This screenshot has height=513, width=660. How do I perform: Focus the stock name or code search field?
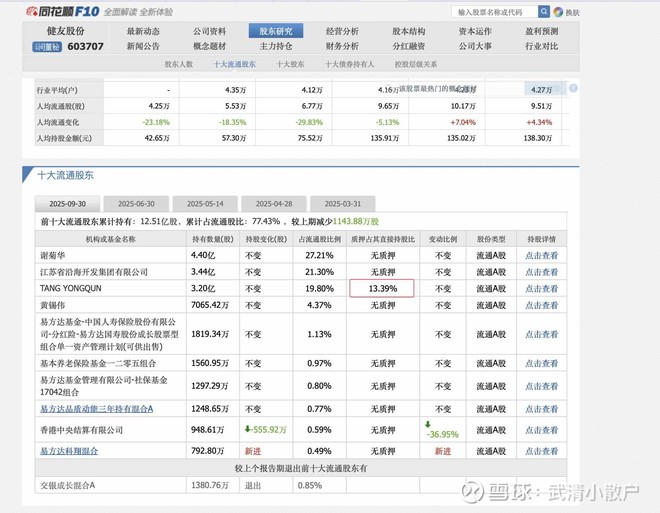[495, 12]
